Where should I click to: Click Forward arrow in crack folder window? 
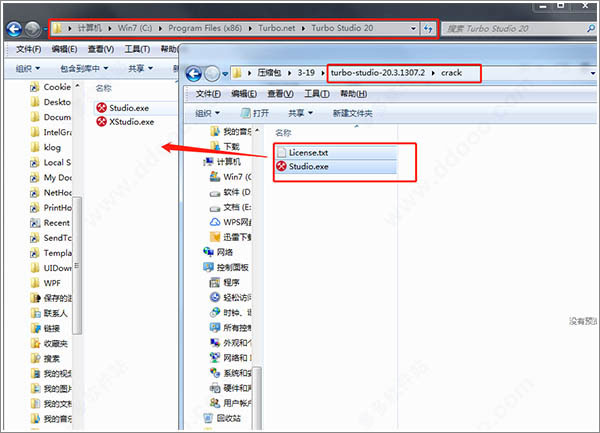212,73
